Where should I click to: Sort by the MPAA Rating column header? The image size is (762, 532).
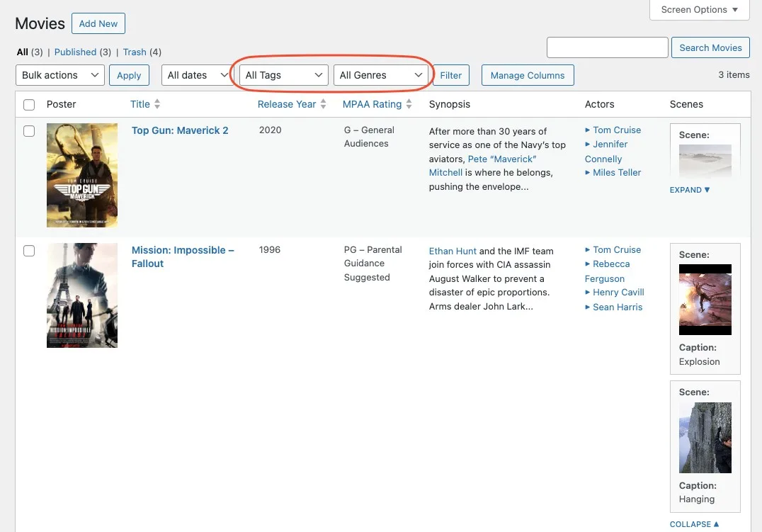[x=373, y=104]
